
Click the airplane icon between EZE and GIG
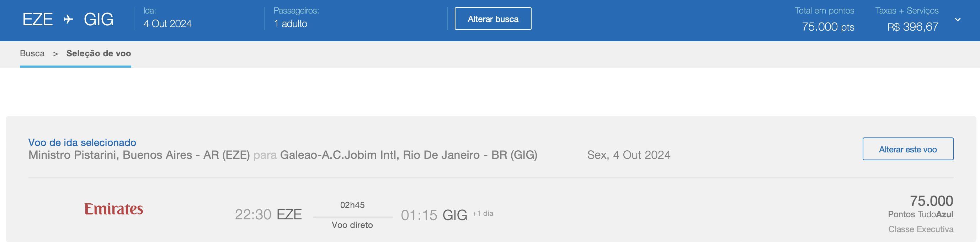pos(68,19)
